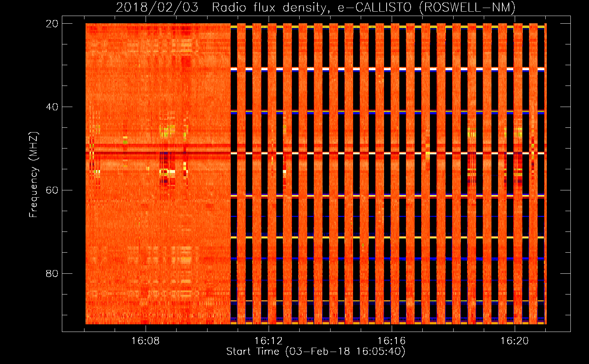The height and width of the screenshot is (364, 589).
Task: Select the 16:20 time tick label
Action: 514,341
